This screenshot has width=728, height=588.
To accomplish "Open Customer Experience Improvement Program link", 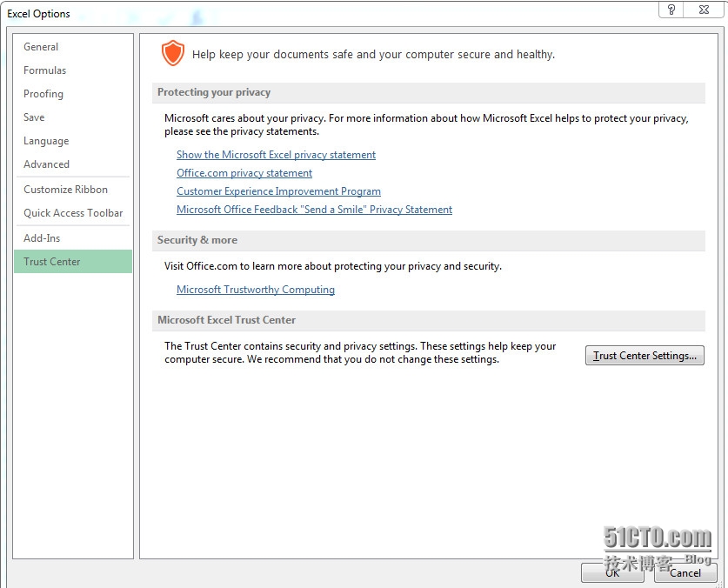I will (x=278, y=191).
